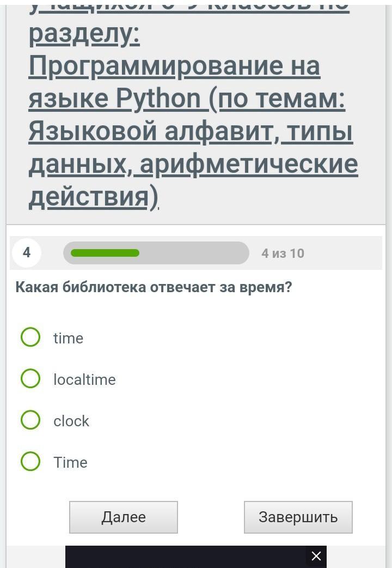Click the question number 4 badge
Viewport: 392px width, 568px height.
click(27, 253)
